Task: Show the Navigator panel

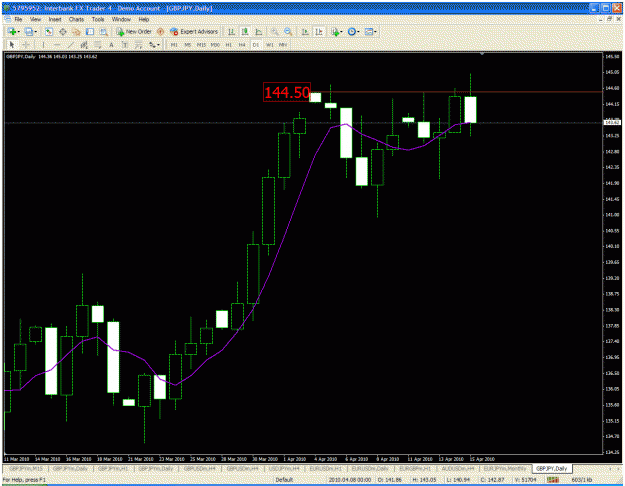Action: [76, 32]
